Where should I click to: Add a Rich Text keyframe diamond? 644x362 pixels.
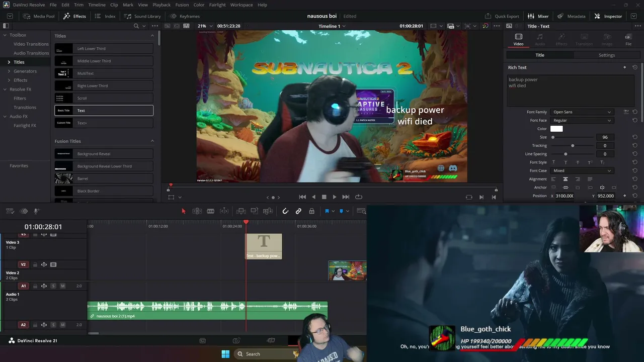point(625,67)
